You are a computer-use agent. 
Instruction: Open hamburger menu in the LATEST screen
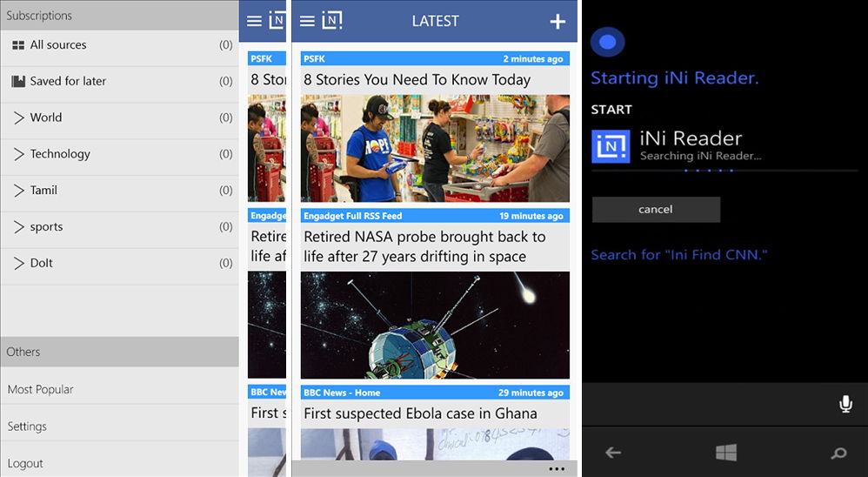pyautogui.click(x=307, y=21)
